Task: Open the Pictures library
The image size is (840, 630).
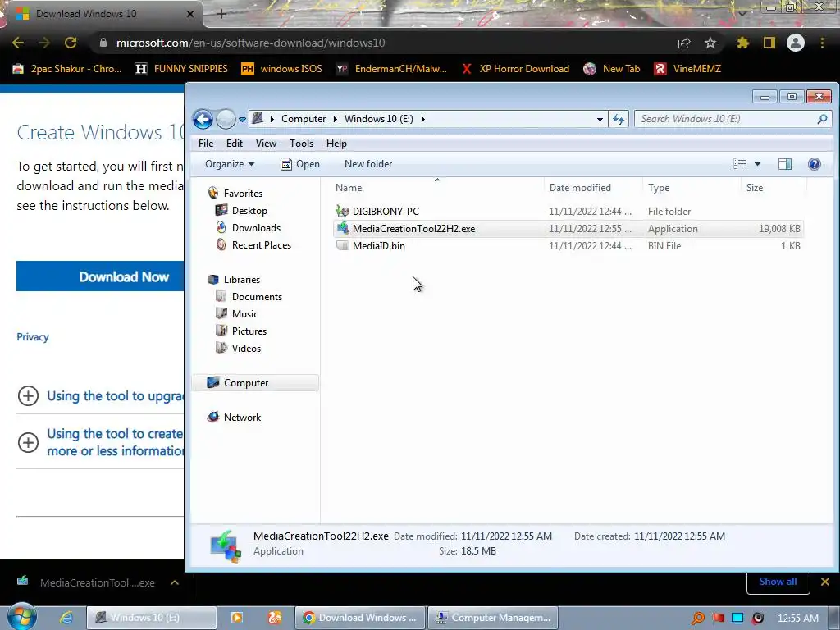Action: (x=249, y=331)
